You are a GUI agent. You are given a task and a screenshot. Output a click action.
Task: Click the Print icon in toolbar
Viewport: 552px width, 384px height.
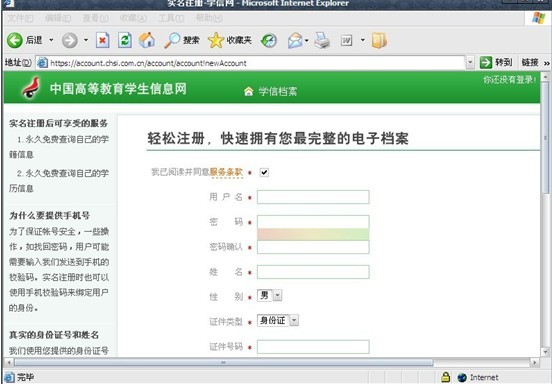[322, 40]
